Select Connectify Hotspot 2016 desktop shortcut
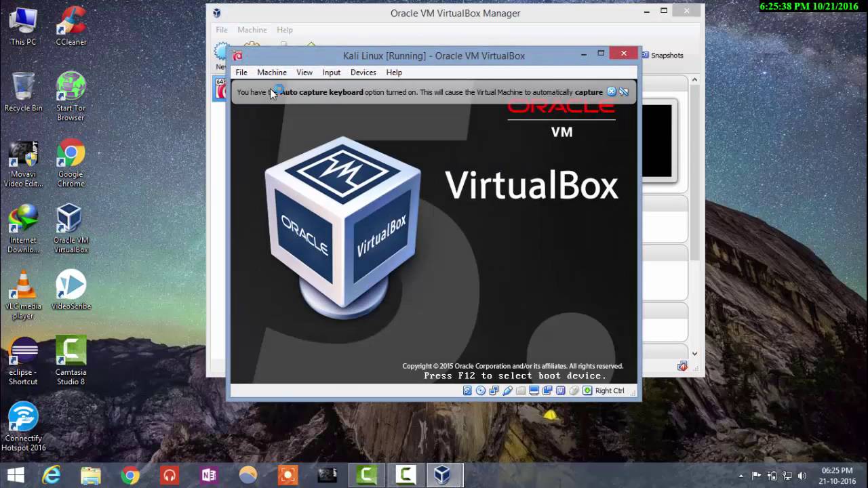 click(x=23, y=427)
